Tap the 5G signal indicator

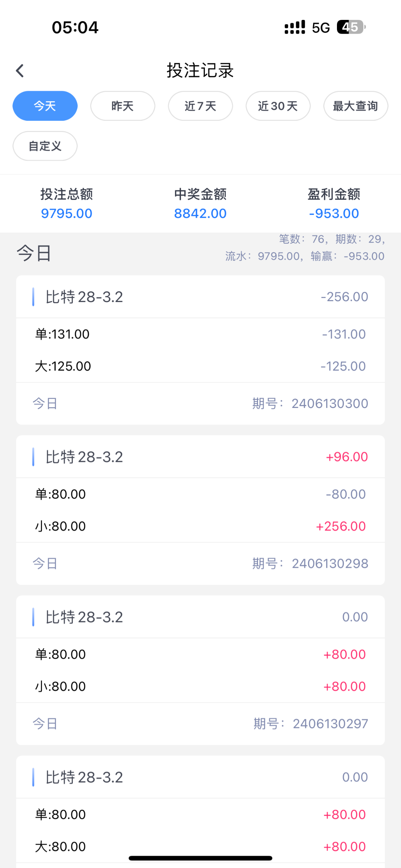321,27
